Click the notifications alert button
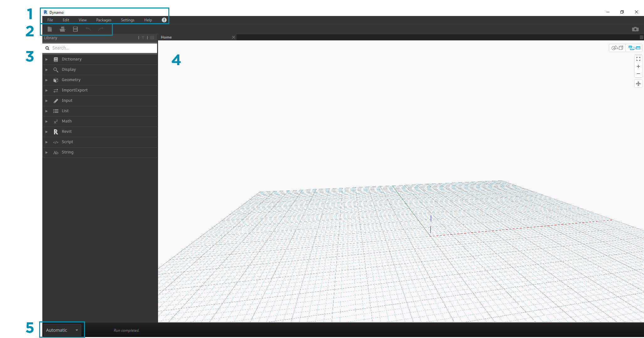The height and width of the screenshot is (338, 644). pyautogui.click(x=164, y=20)
